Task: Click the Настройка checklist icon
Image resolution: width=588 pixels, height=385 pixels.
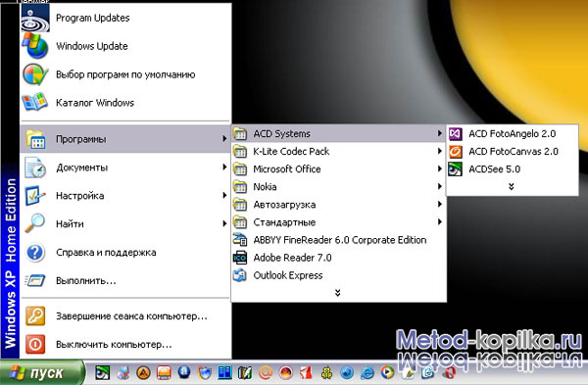Action: point(35,195)
